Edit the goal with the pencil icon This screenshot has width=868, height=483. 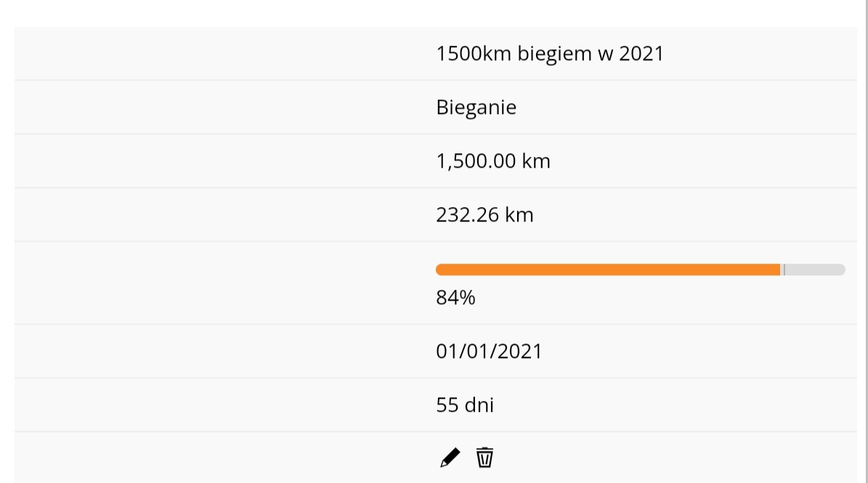pyautogui.click(x=450, y=458)
